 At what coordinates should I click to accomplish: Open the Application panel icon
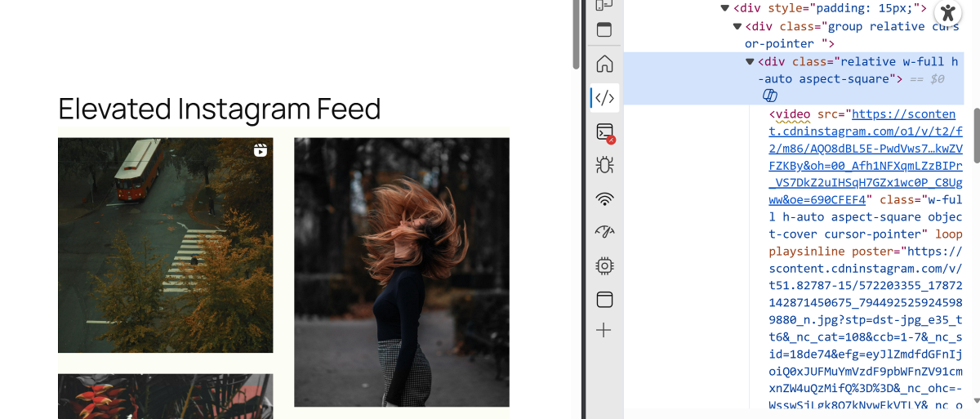(x=604, y=299)
